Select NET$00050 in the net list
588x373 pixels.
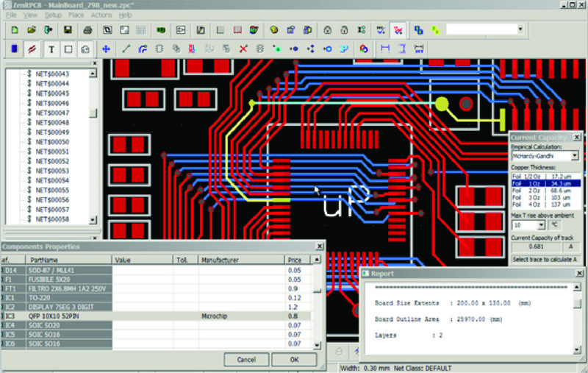click(51, 141)
